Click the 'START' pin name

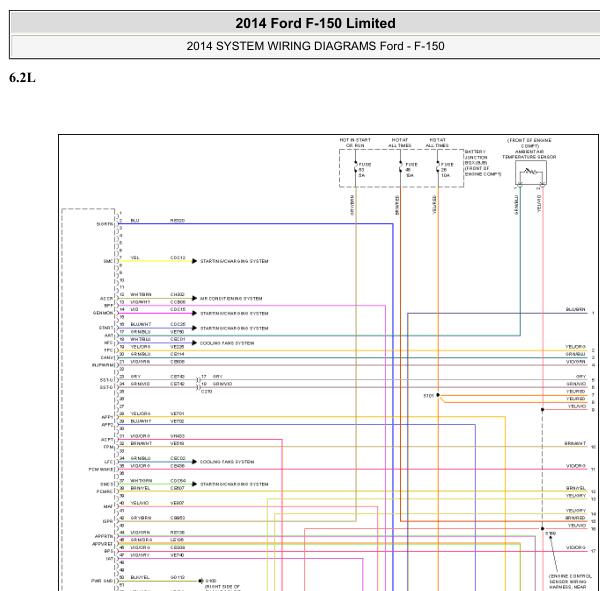(106, 328)
